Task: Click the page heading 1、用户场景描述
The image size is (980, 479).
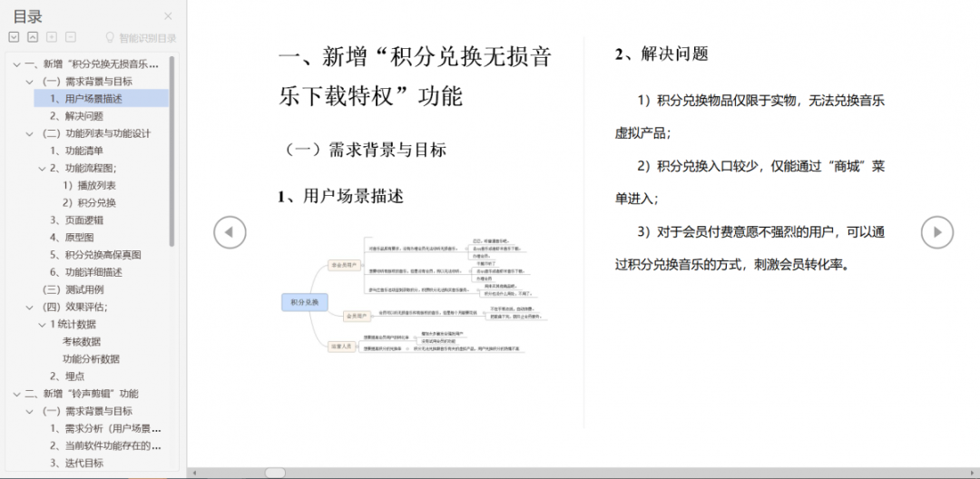Action: pos(341,196)
